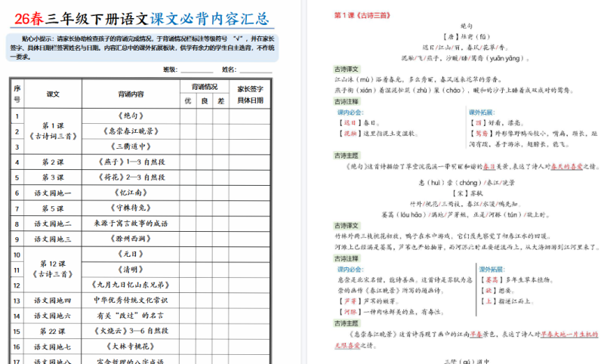Click the 良 column header
The height and width of the screenshot is (364, 604).
point(204,101)
